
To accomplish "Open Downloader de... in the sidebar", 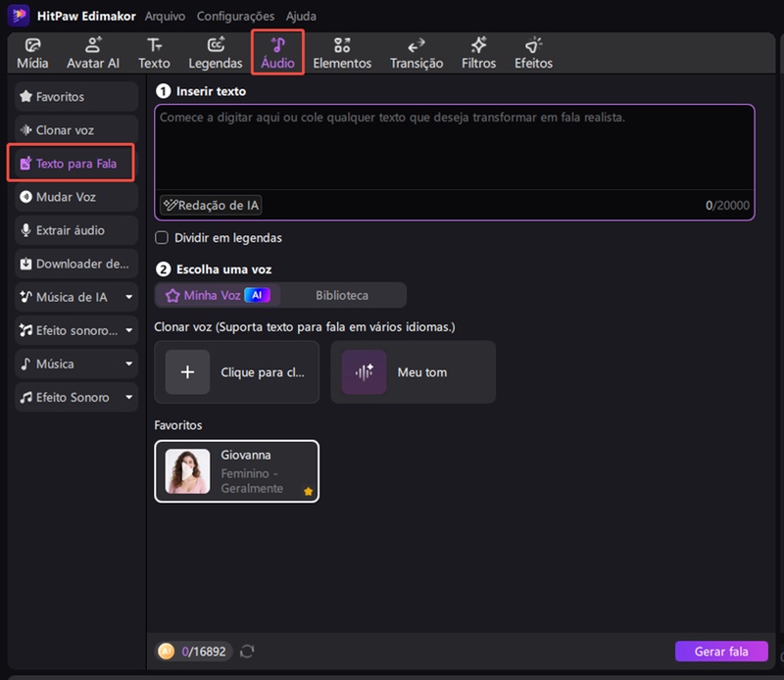I will pos(76,264).
